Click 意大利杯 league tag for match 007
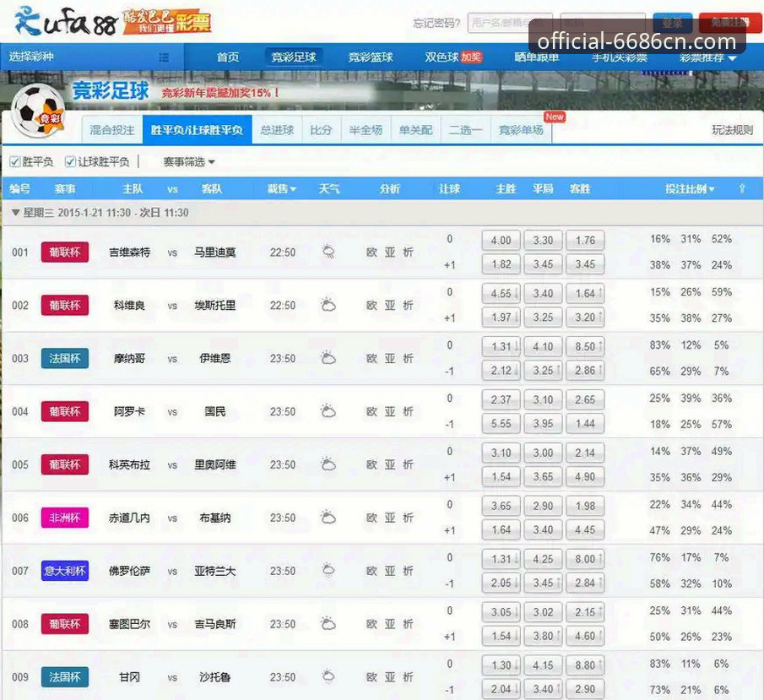764x700 pixels. pyautogui.click(x=65, y=571)
